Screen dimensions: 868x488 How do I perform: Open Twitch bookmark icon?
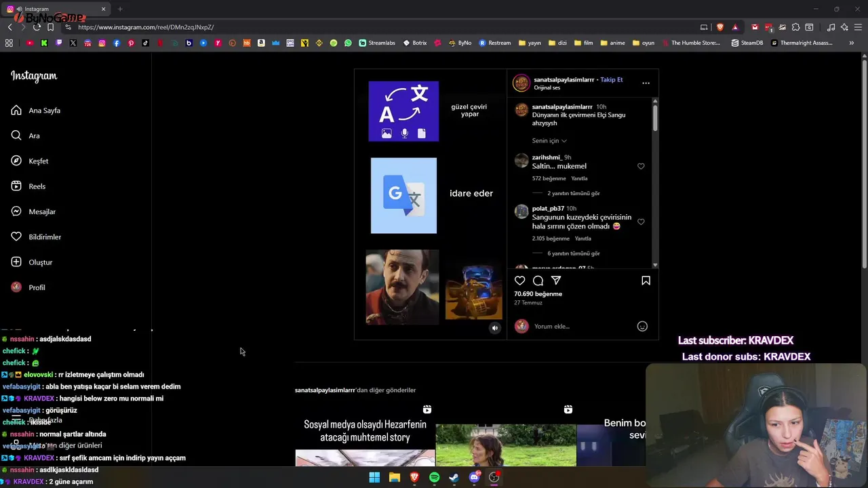59,43
